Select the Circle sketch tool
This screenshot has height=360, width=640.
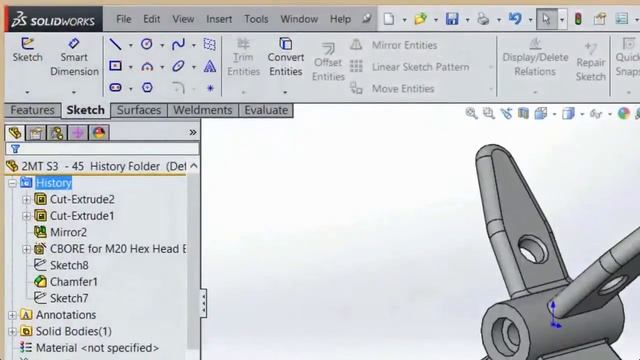[x=147, y=44]
